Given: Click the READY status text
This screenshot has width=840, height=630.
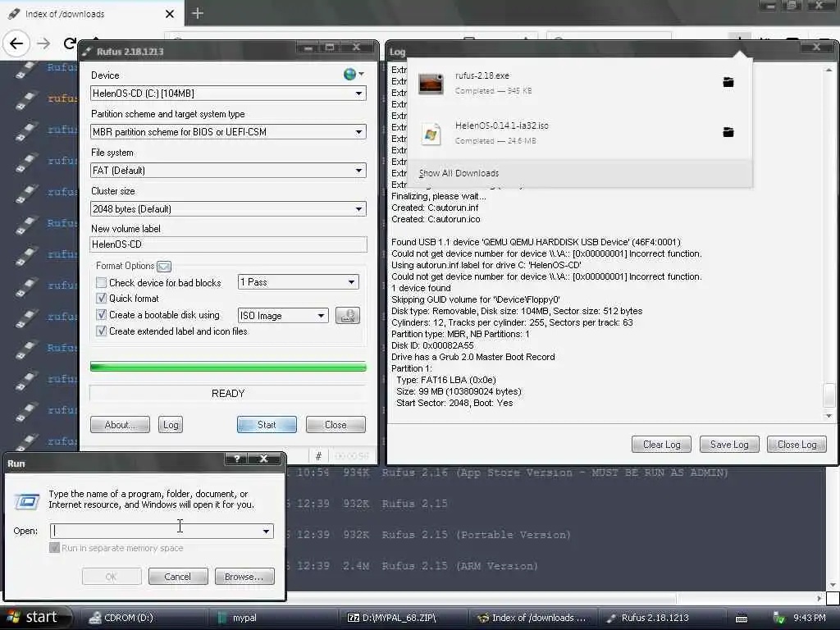Looking at the screenshot, I should pos(228,393).
